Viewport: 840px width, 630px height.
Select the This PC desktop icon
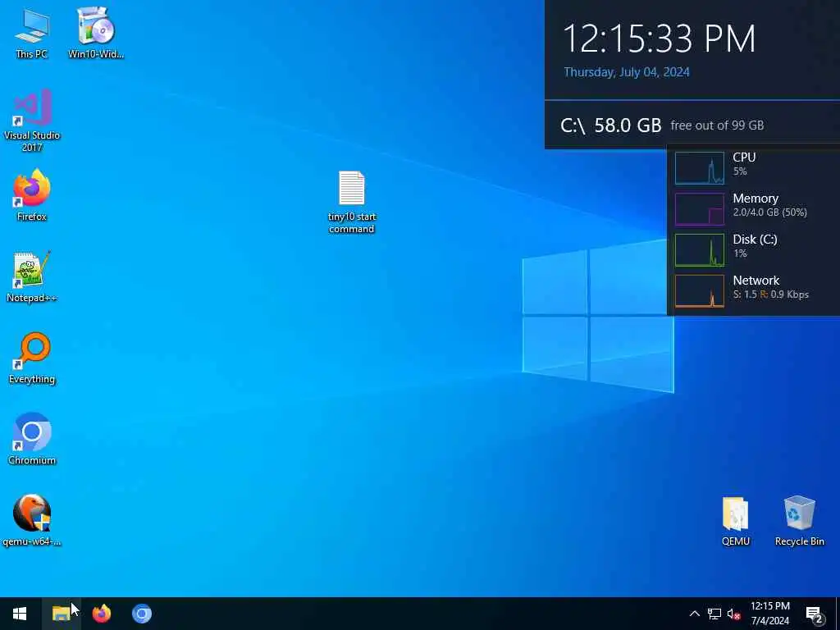32,33
